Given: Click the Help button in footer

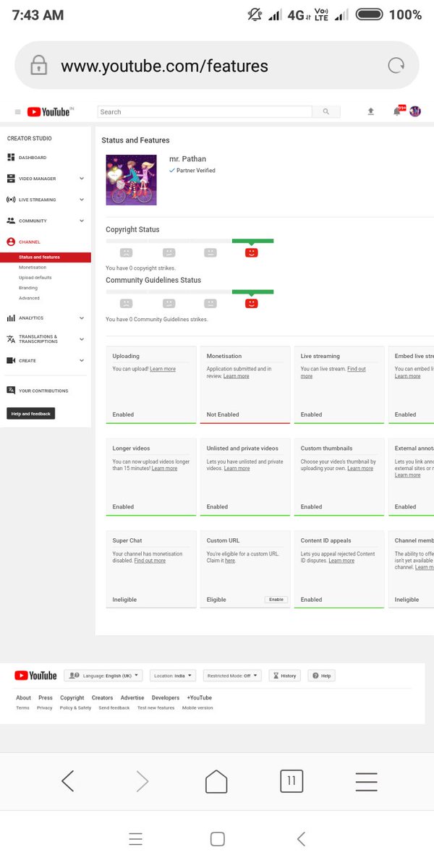Looking at the screenshot, I should click(x=322, y=676).
